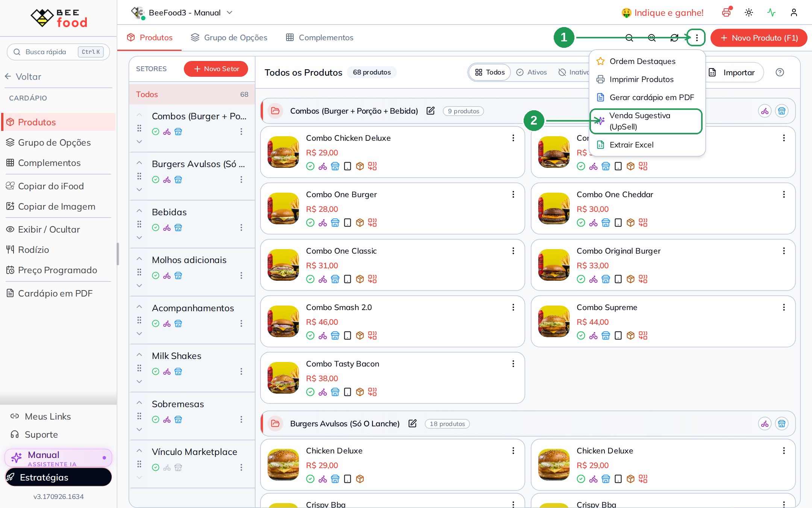Open Preço Programado in sidebar
This screenshot has width=812, height=508.
[x=58, y=270]
